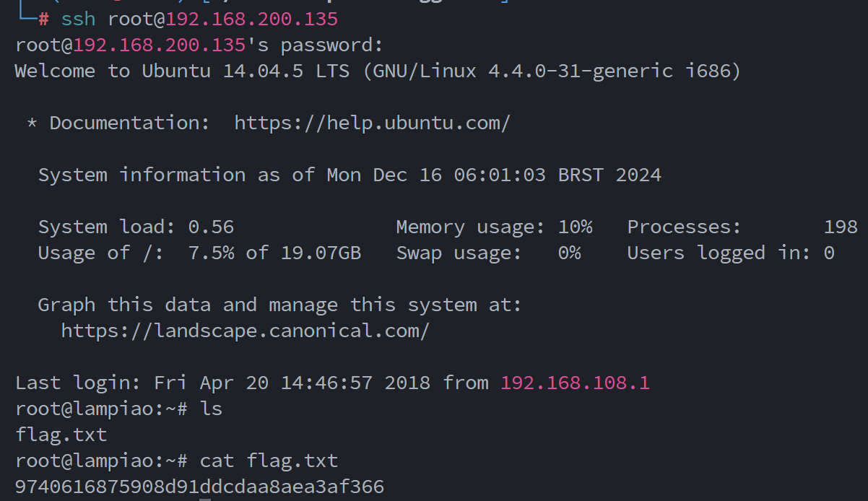Click the Users logged in value
Image resolution: width=868 pixels, height=501 pixels.
pyautogui.click(x=829, y=253)
